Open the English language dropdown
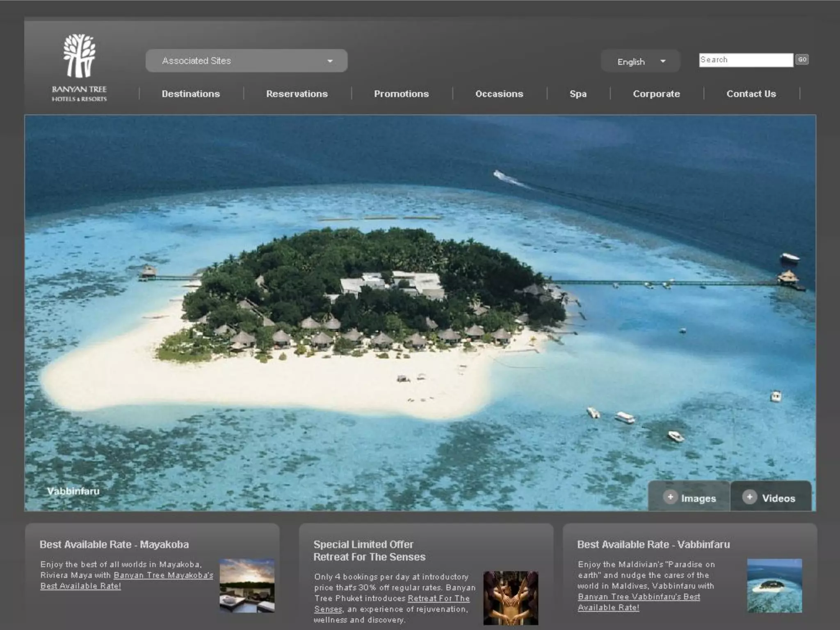 tap(640, 62)
